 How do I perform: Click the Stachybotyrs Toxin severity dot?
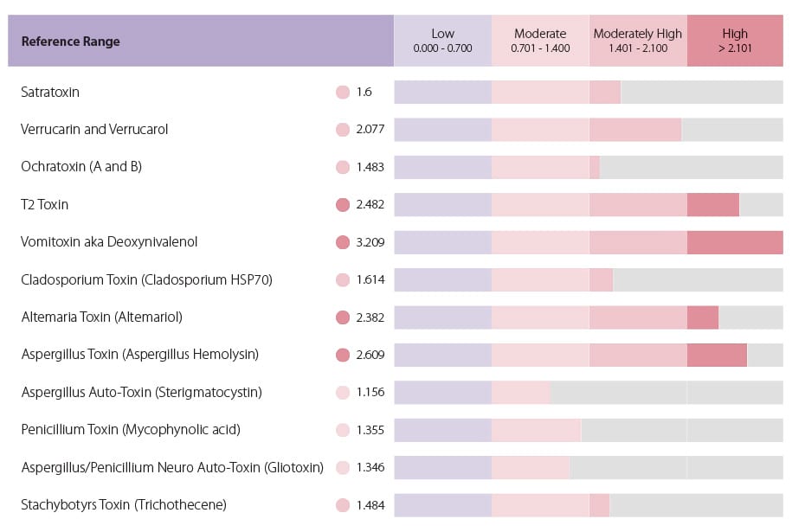[x=342, y=505]
